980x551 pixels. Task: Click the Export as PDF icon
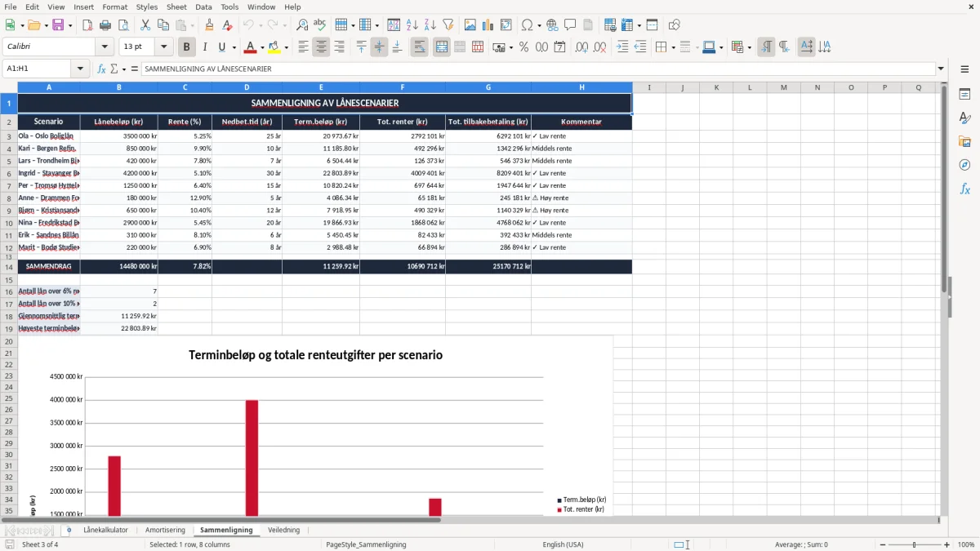coord(87,25)
